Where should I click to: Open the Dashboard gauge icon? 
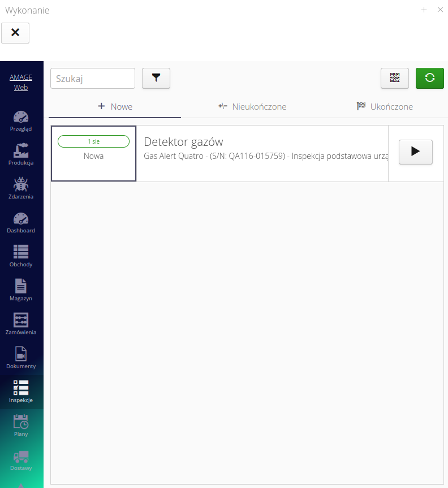[21, 222]
